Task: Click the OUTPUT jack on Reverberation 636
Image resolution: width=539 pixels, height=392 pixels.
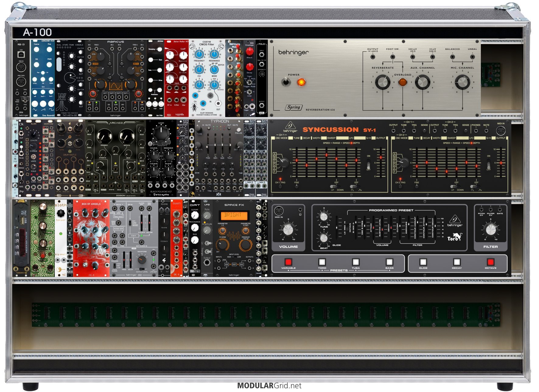Action: click(373, 57)
